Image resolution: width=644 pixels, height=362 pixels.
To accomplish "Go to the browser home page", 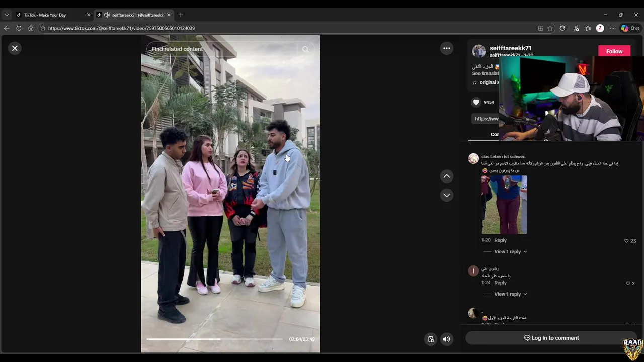I will [31, 28].
